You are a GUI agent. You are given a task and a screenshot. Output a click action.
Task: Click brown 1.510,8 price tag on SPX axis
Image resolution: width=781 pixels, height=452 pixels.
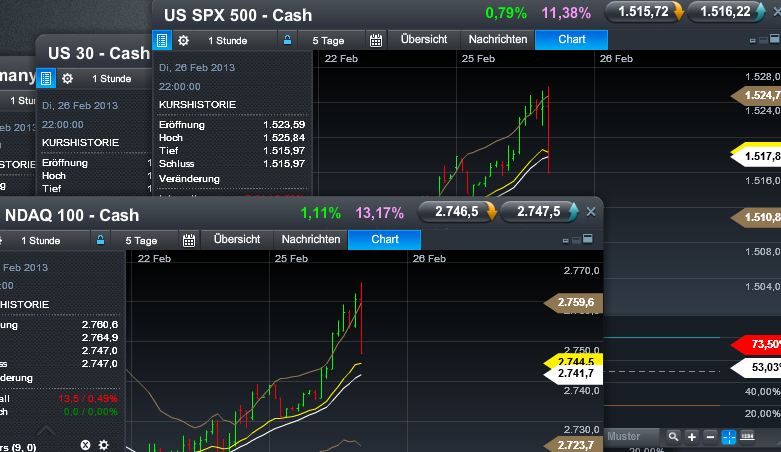click(x=756, y=217)
